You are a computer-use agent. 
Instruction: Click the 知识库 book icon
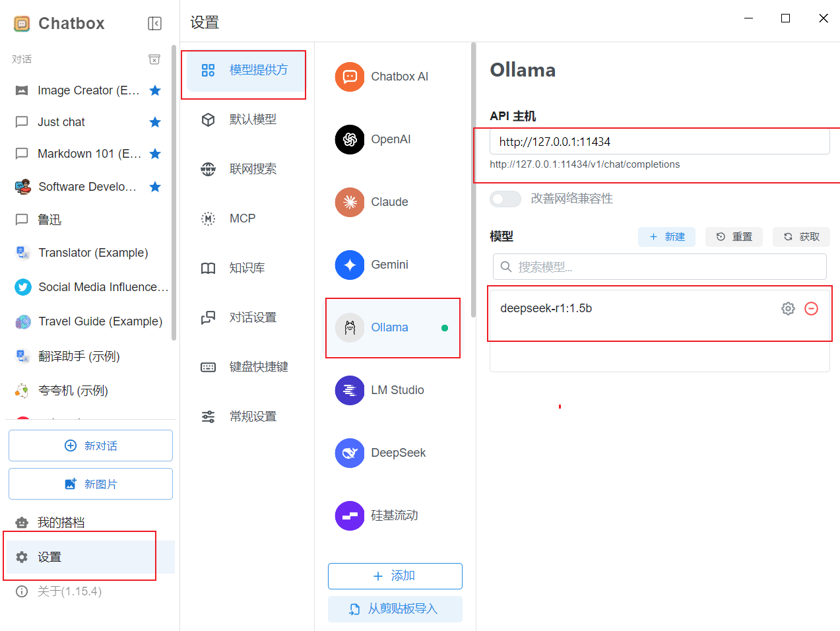click(x=208, y=268)
